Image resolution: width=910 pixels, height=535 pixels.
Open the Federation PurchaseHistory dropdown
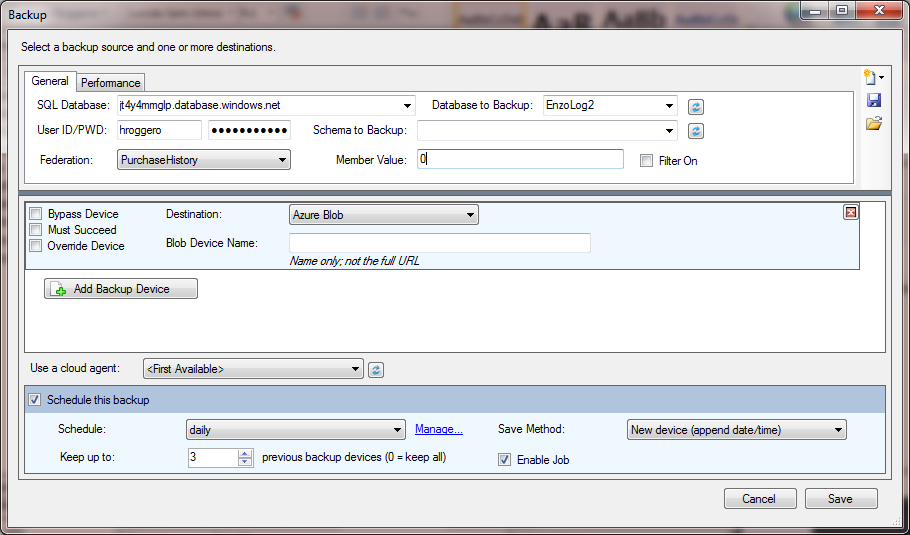point(204,160)
